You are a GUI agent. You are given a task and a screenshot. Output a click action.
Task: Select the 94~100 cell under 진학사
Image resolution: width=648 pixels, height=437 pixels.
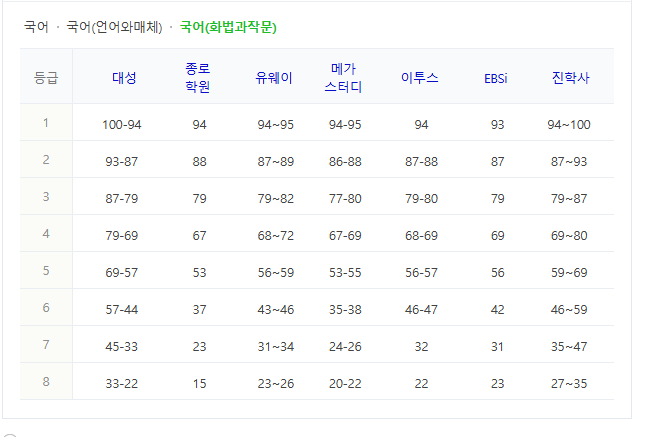pos(569,124)
